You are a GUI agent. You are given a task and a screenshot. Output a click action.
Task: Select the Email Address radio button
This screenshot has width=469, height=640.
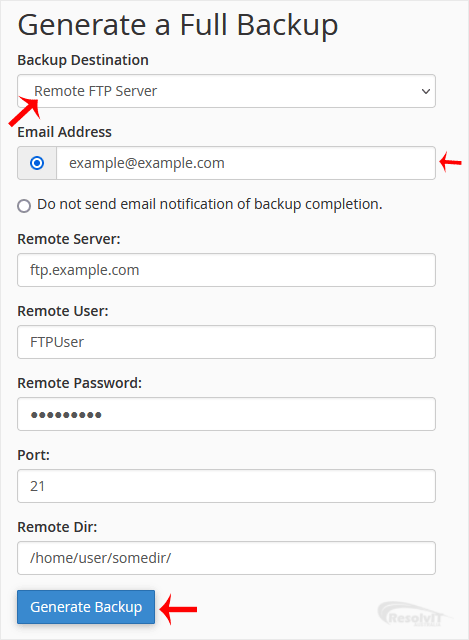coord(37,163)
